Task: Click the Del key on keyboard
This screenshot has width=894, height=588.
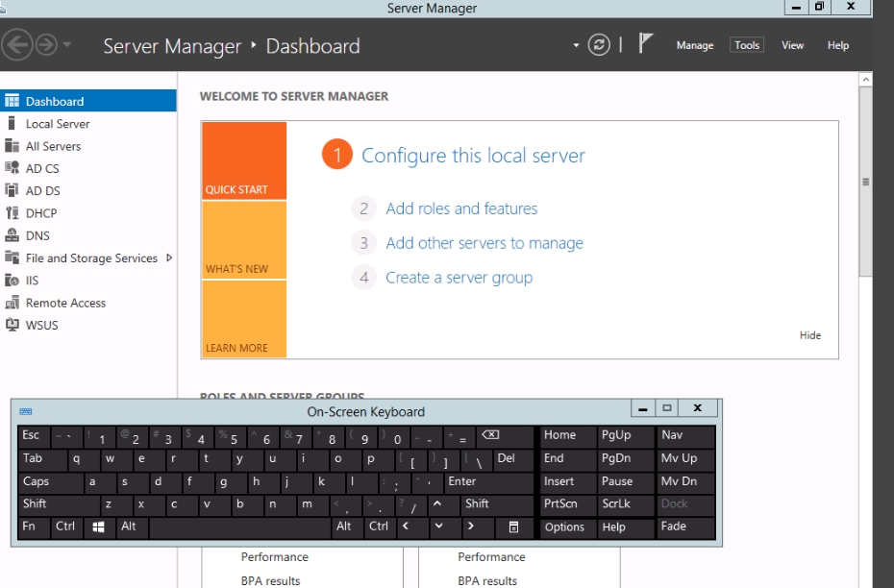Action: click(513, 459)
